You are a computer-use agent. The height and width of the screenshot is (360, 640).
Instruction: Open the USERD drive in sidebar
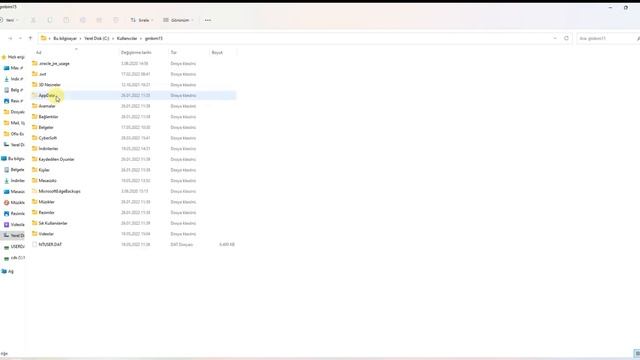coord(14,247)
